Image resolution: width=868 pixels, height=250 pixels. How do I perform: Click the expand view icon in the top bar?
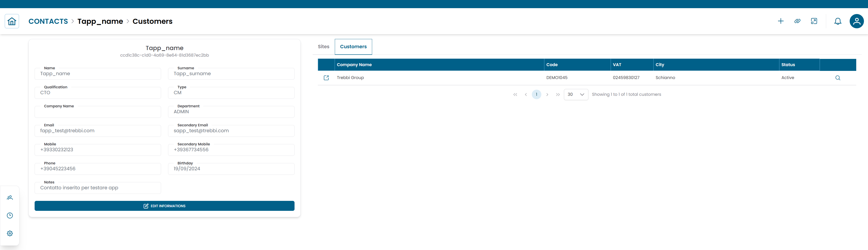(814, 21)
